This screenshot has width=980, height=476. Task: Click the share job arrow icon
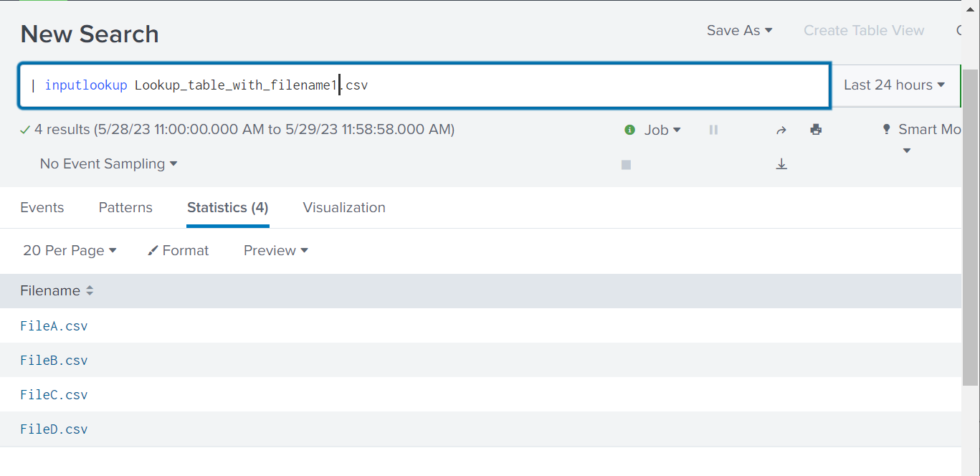click(x=781, y=130)
